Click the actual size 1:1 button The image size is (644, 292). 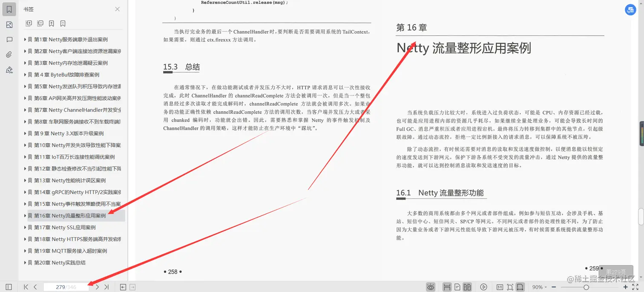[500, 286]
